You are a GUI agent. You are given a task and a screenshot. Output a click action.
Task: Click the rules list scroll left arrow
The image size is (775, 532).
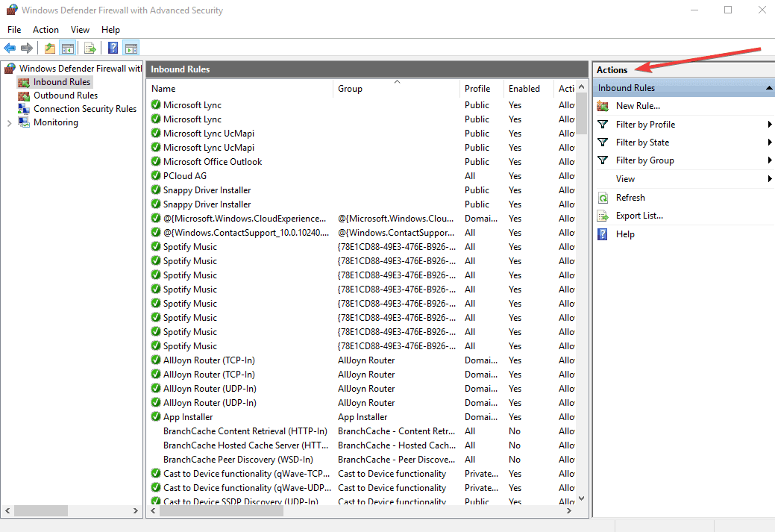[153, 511]
